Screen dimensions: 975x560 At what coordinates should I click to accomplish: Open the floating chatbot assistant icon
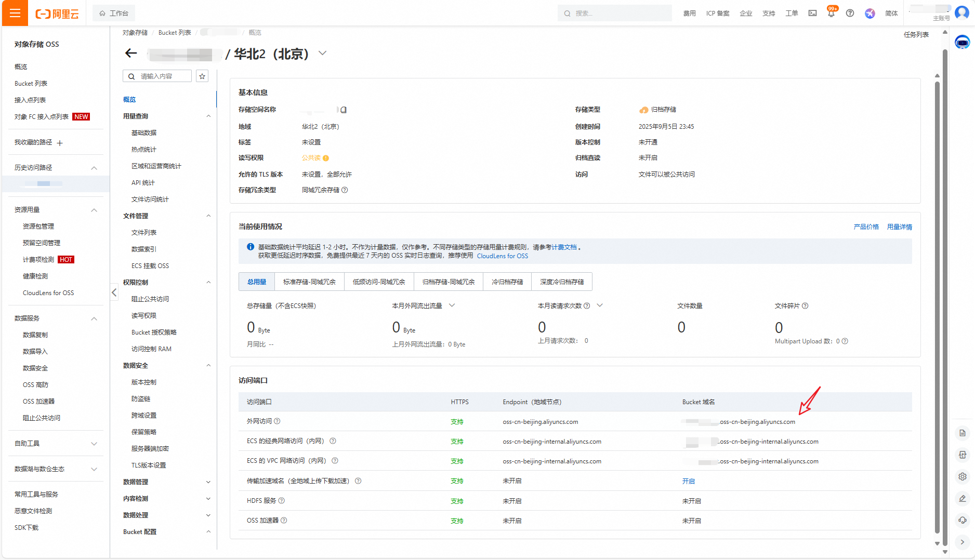click(x=962, y=42)
